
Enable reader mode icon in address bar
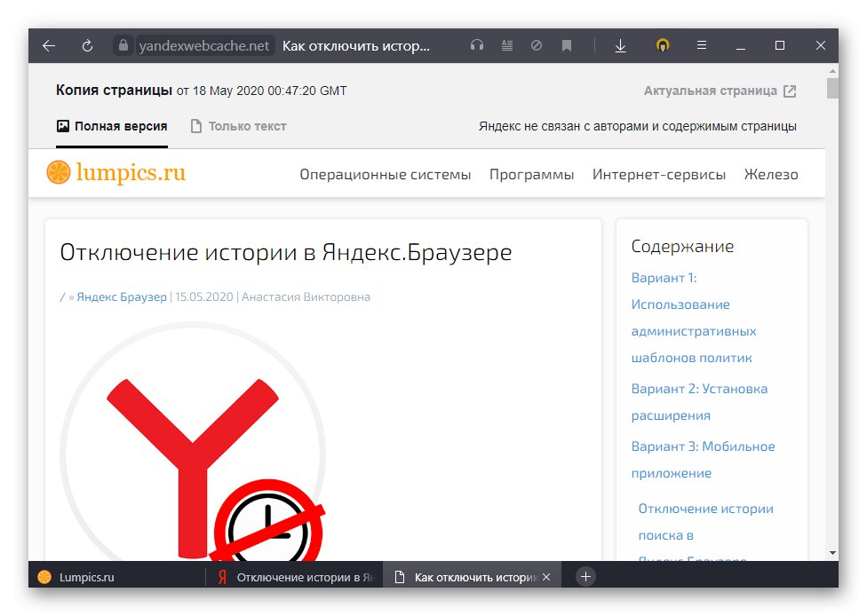click(x=506, y=45)
